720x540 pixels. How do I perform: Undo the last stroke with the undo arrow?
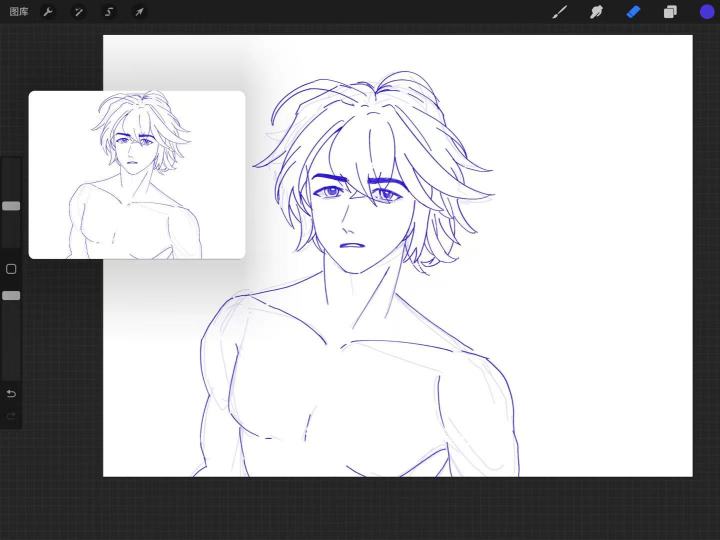(11, 394)
